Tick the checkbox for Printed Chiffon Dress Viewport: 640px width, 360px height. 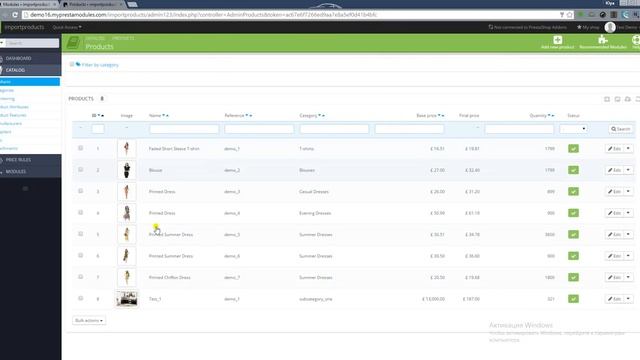coord(80,277)
